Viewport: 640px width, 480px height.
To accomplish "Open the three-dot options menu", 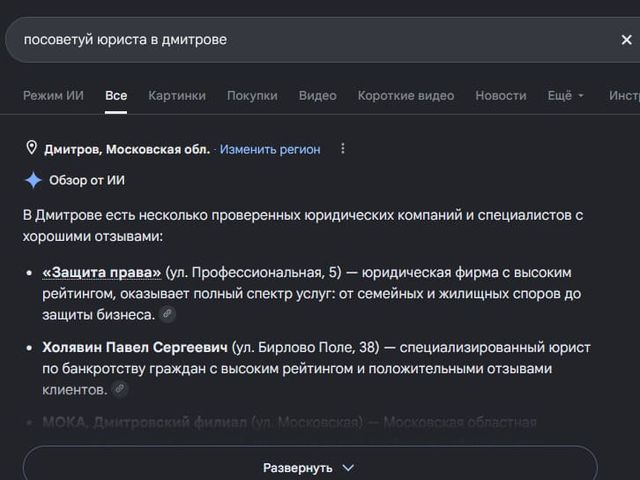I will (x=343, y=149).
